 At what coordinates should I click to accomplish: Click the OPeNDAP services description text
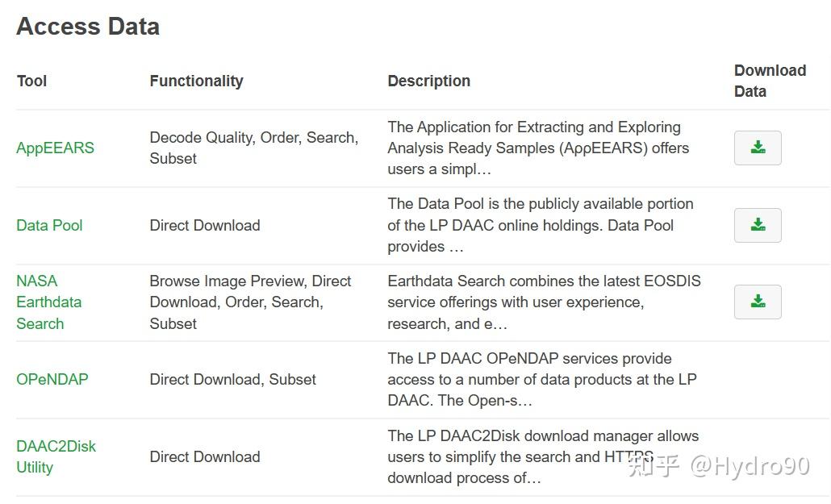pyautogui.click(x=541, y=379)
